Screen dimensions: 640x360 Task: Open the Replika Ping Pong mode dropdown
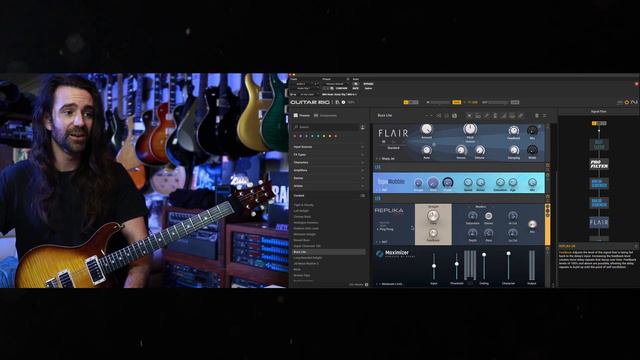pos(387,229)
